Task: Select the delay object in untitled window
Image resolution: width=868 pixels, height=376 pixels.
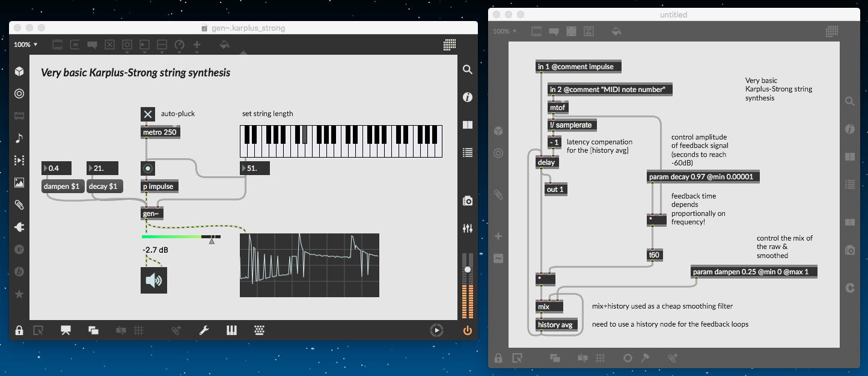Action: [x=548, y=162]
